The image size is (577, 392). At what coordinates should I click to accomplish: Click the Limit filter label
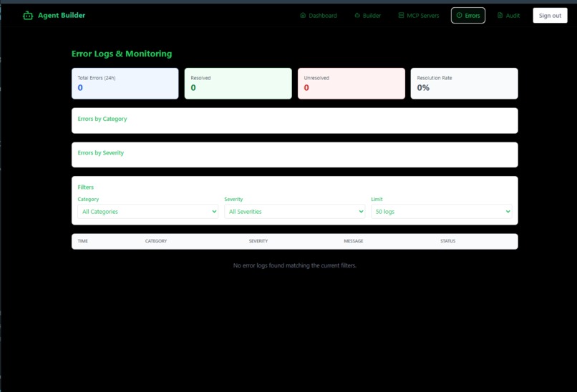(x=377, y=200)
